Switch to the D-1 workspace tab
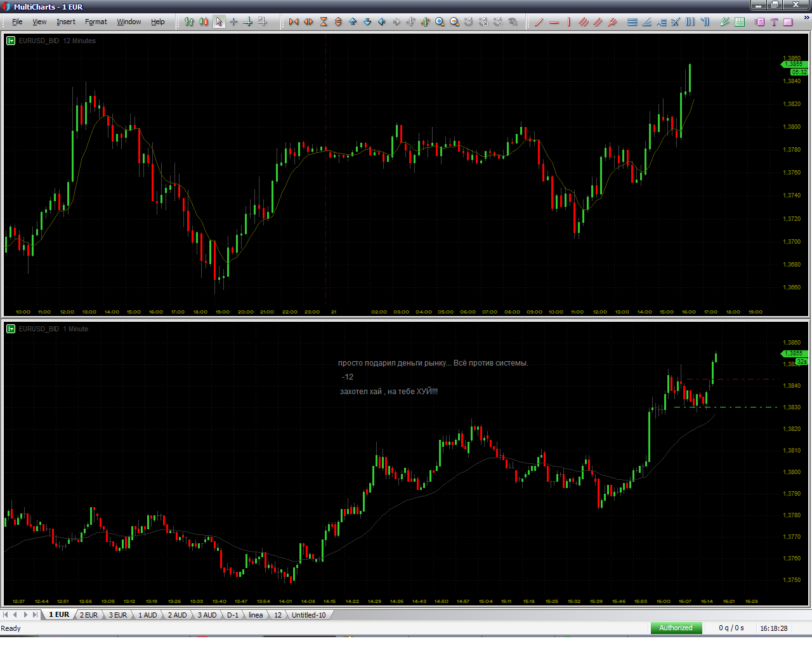 click(233, 615)
